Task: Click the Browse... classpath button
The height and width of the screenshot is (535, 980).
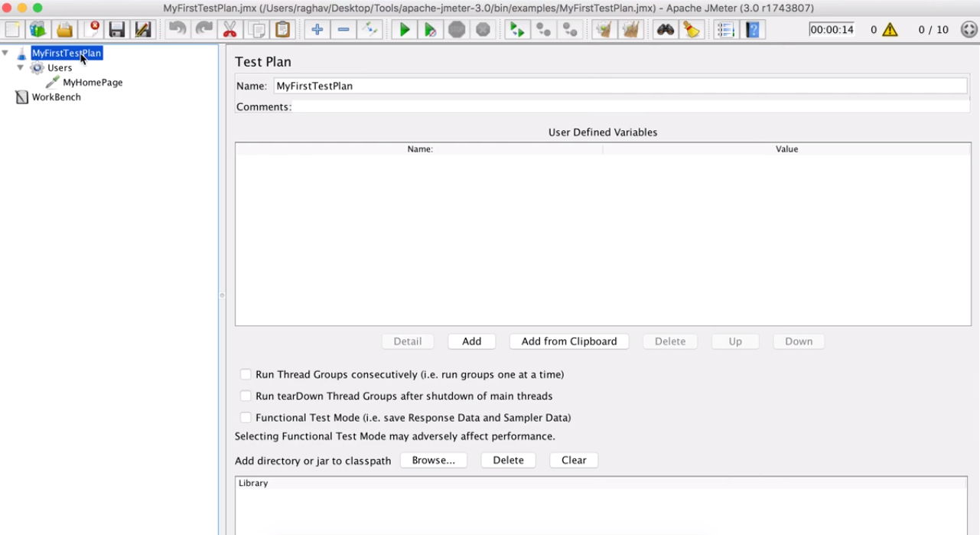Action: click(434, 460)
